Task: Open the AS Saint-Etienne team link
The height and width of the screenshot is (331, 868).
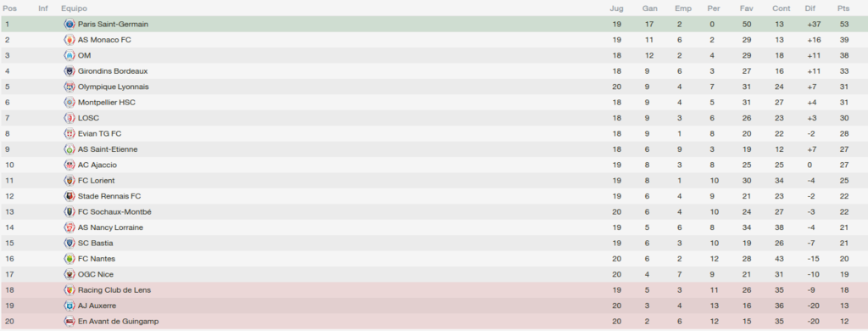Action: [108, 149]
